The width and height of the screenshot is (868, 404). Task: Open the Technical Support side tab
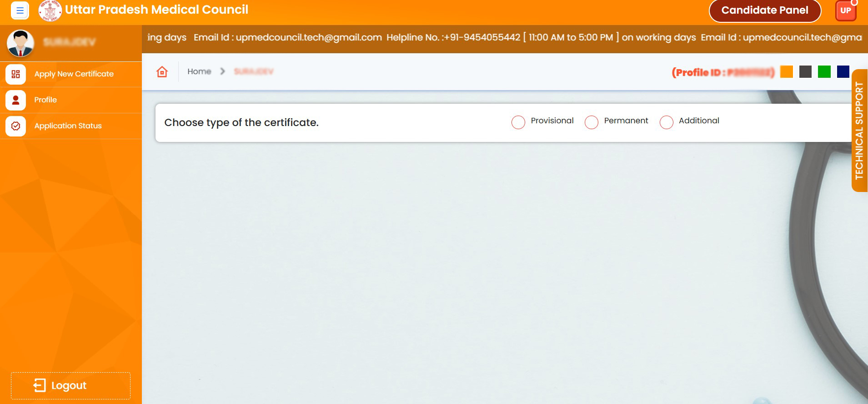(x=859, y=131)
